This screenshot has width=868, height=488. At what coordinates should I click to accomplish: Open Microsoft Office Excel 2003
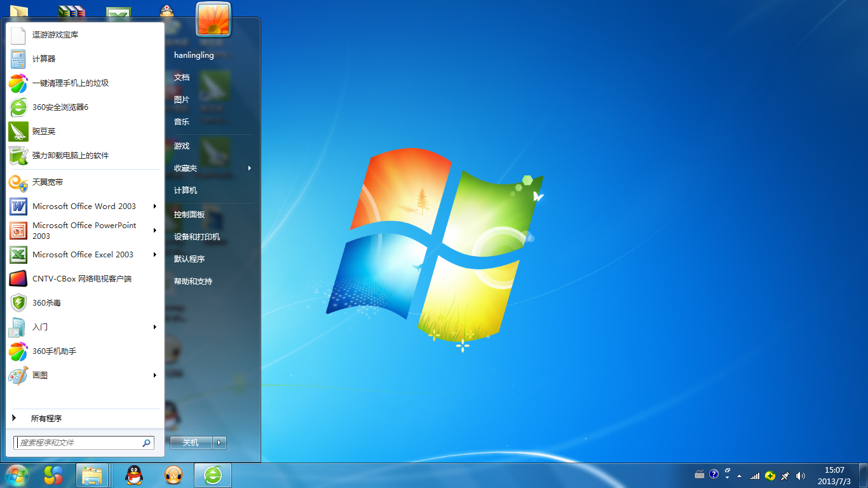[85, 255]
